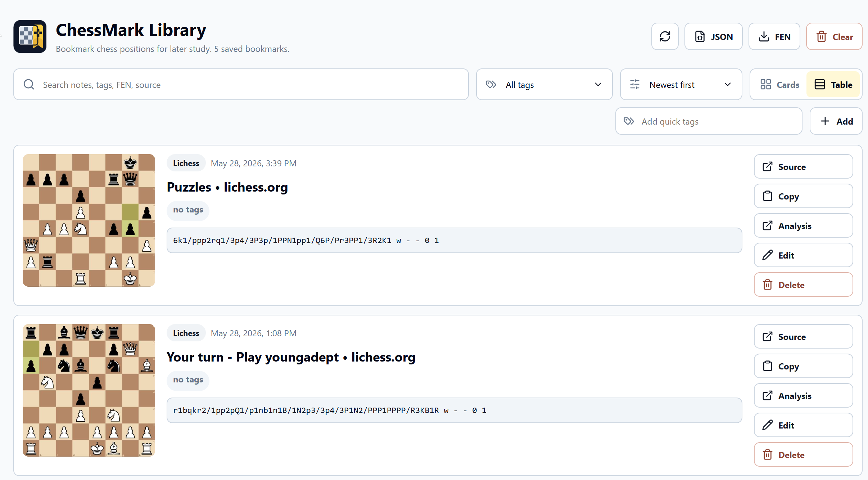Click the grid icon beside Cards
The image size is (868, 480).
point(765,85)
